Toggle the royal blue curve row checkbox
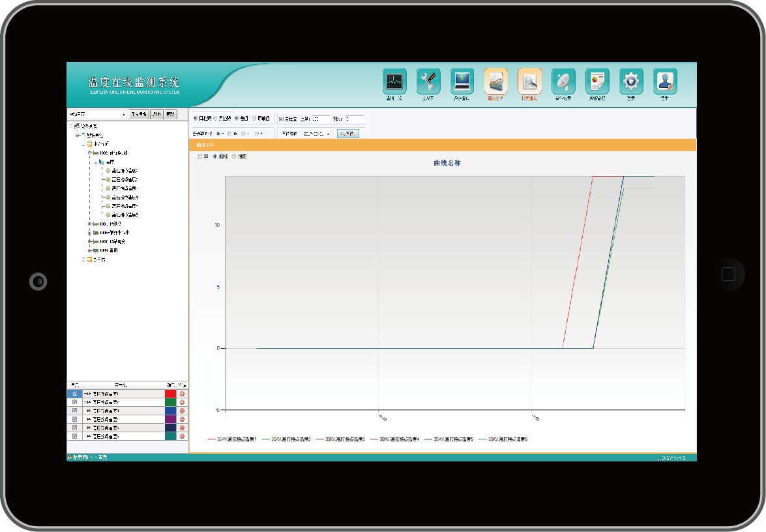 click(x=75, y=411)
